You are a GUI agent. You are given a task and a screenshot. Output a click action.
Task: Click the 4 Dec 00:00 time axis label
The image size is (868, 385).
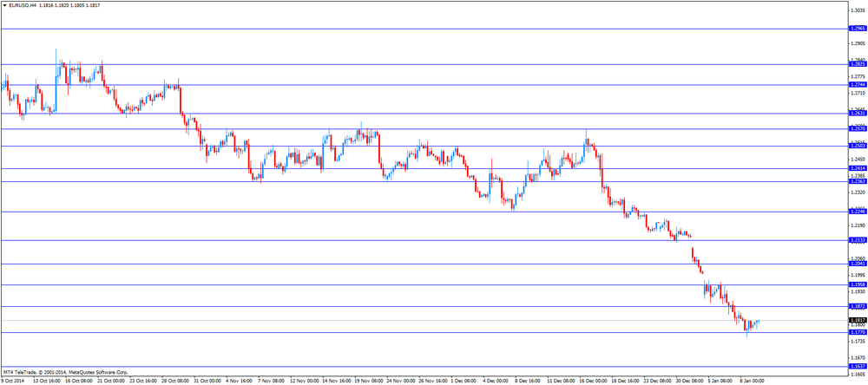[497, 382]
